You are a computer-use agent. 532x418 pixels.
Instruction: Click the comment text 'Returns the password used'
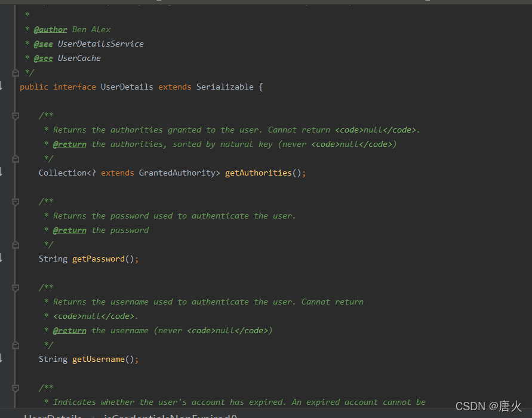click(x=113, y=216)
